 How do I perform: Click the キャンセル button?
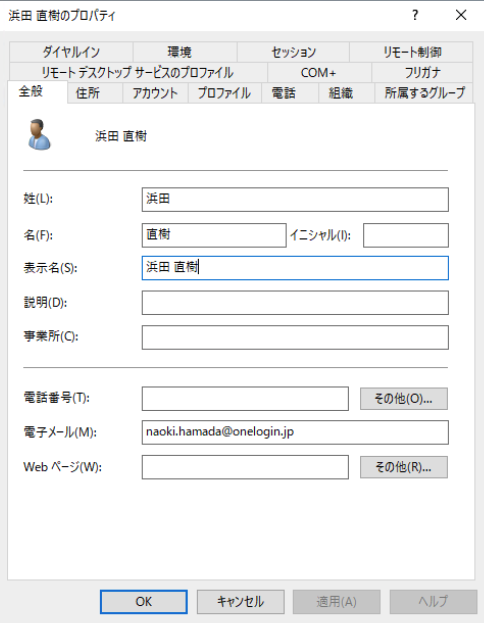(240, 602)
